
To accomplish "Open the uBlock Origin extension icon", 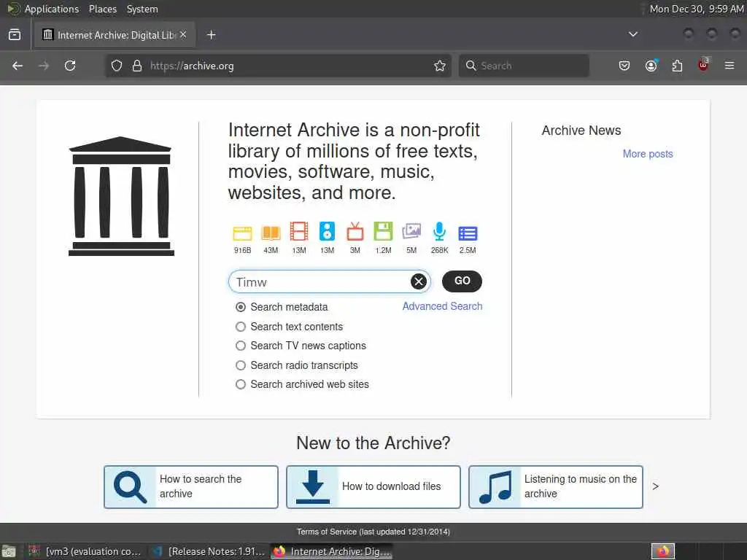I will pyautogui.click(x=703, y=65).
